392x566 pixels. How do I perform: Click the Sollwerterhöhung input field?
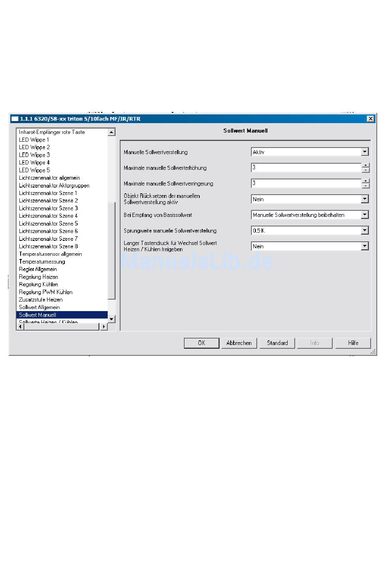click(306, 168)
